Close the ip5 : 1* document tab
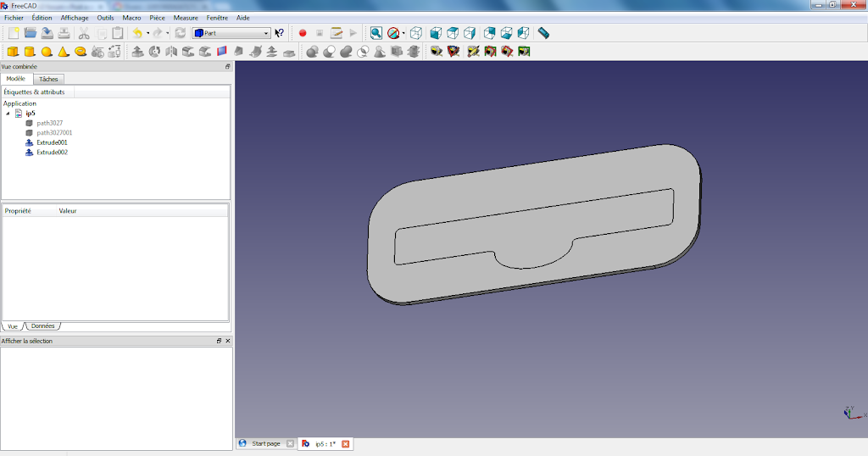This screenshot has width=868, height=456. (x=346, y=444)
